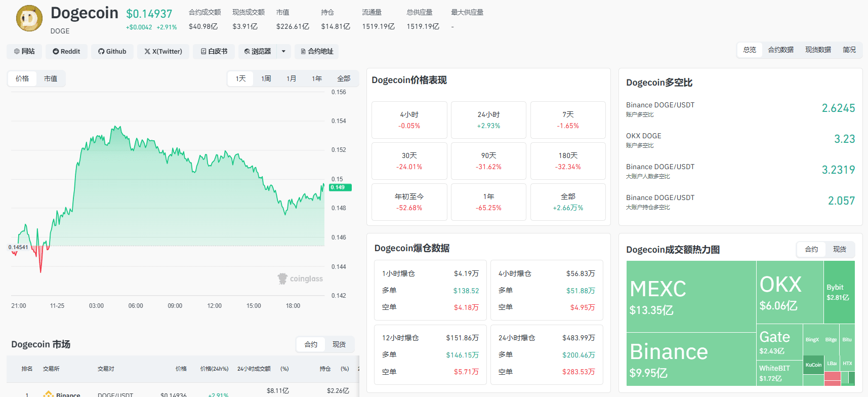Screen dimensions: 868x397
Task: Open the 简况 overview link
Action: [x=849, y=50]
